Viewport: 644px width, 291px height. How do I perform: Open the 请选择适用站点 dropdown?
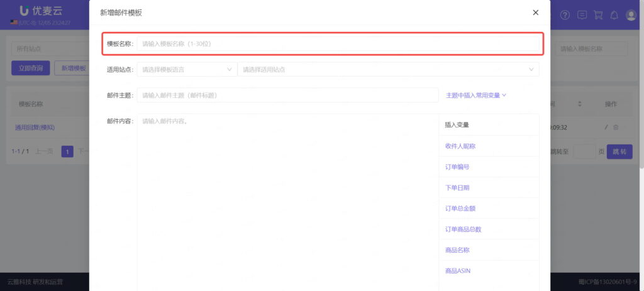coord(388,69)
